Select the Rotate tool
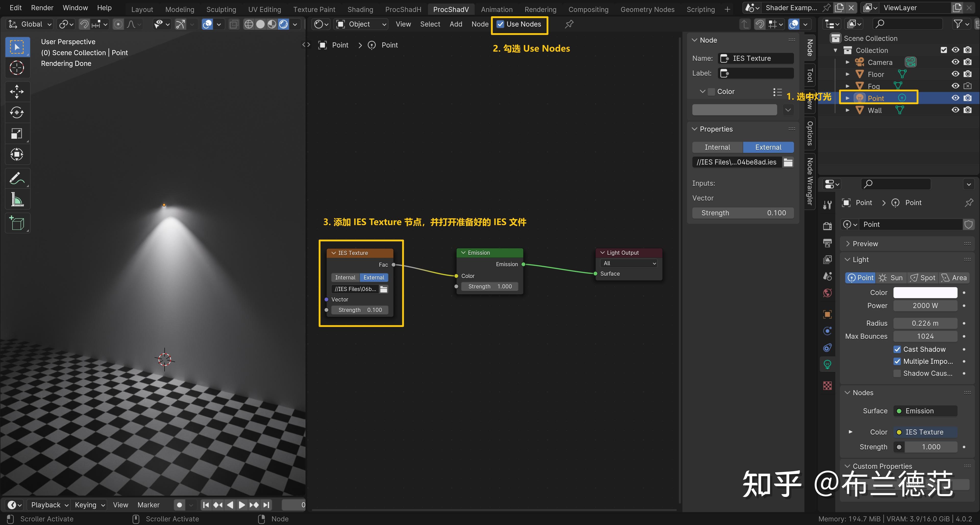Image resolution: width=980 pixels, height=525 pixels. pos(17,112)
